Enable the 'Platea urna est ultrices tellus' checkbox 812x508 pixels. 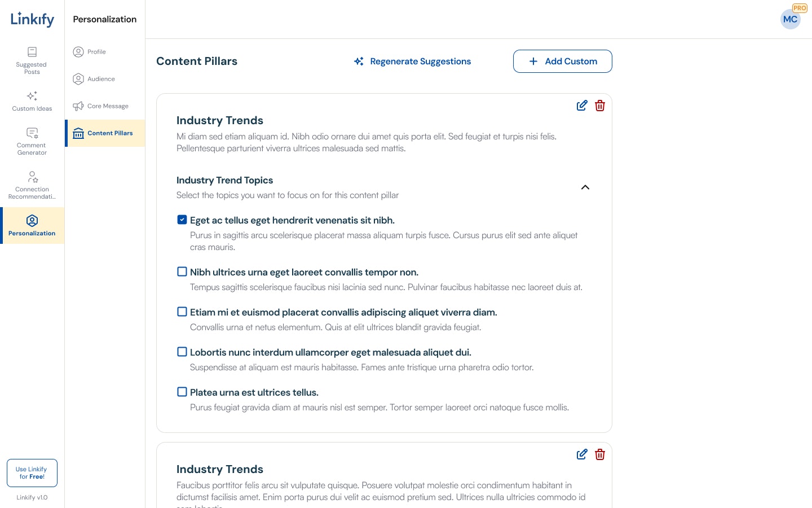pos(182,392)
